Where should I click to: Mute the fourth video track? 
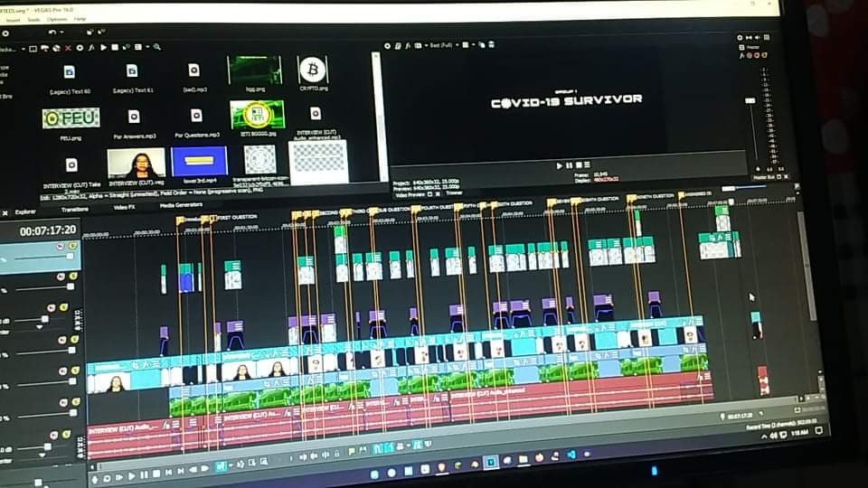(62, 341)
